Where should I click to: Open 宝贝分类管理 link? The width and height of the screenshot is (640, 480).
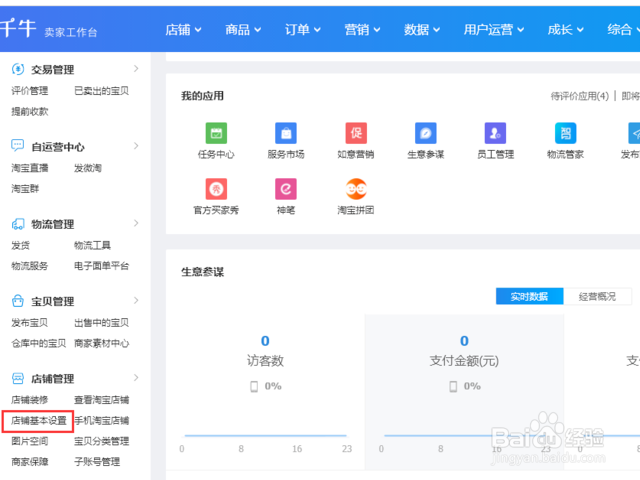point(101,441)
